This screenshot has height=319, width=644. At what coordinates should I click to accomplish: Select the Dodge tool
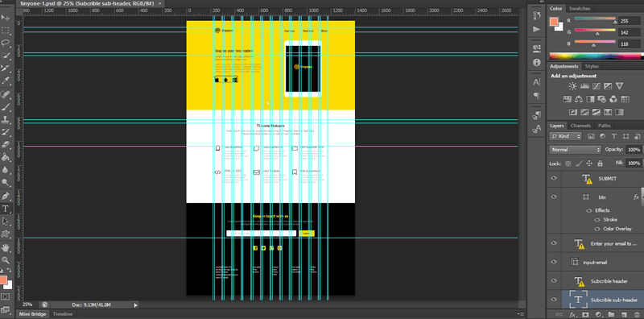coord(6,183)
